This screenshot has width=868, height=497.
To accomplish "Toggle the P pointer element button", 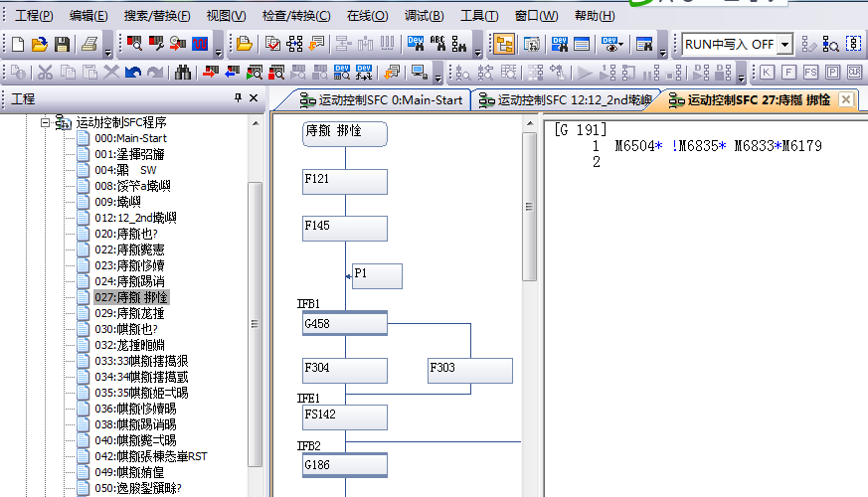I will pos(830,73).
